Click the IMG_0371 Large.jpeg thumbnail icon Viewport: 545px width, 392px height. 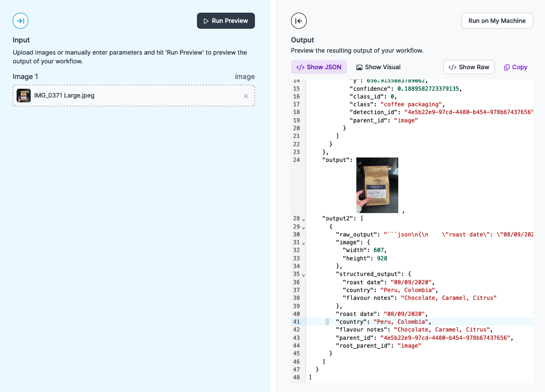tap(23, 96)
